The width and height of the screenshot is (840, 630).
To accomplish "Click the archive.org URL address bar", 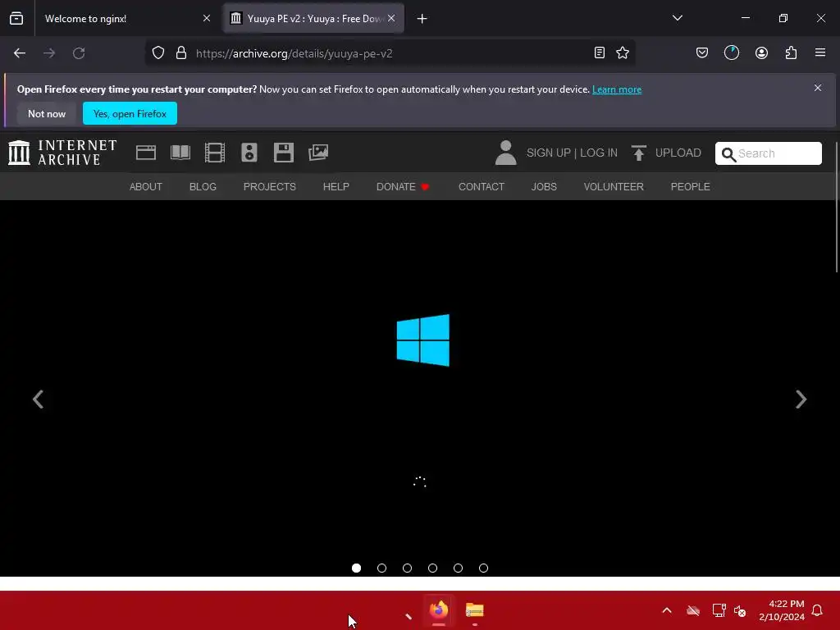I will 390,53.
